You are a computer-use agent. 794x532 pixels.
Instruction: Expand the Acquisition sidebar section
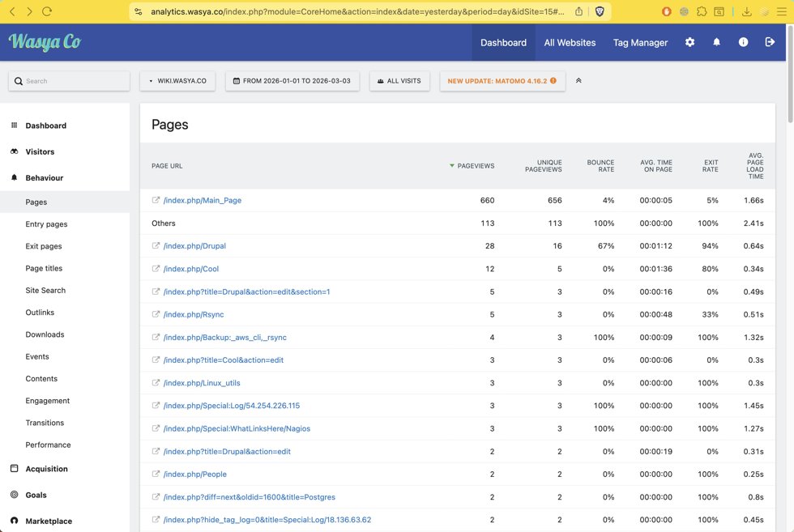click(x=46, y=469)
